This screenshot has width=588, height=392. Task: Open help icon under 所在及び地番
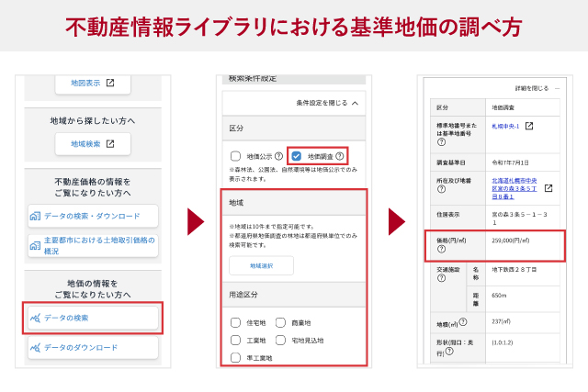(441, 189)
